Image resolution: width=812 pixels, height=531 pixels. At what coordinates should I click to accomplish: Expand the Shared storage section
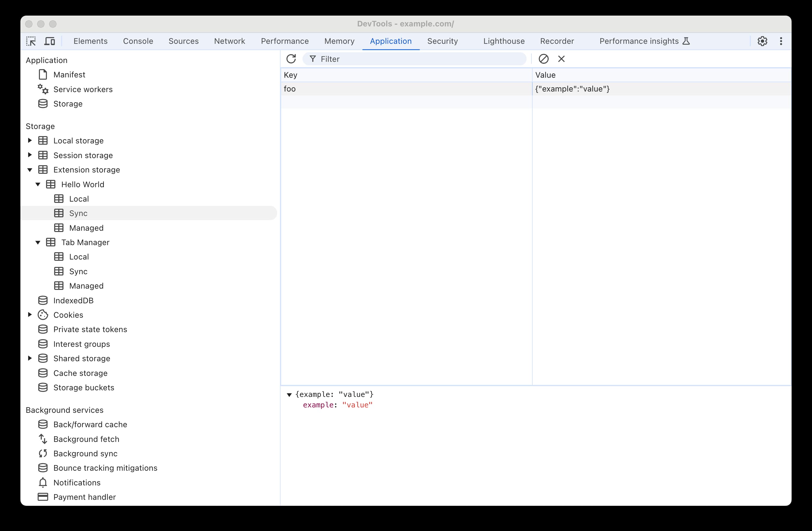pyautogui.click(x=30, y=358)
